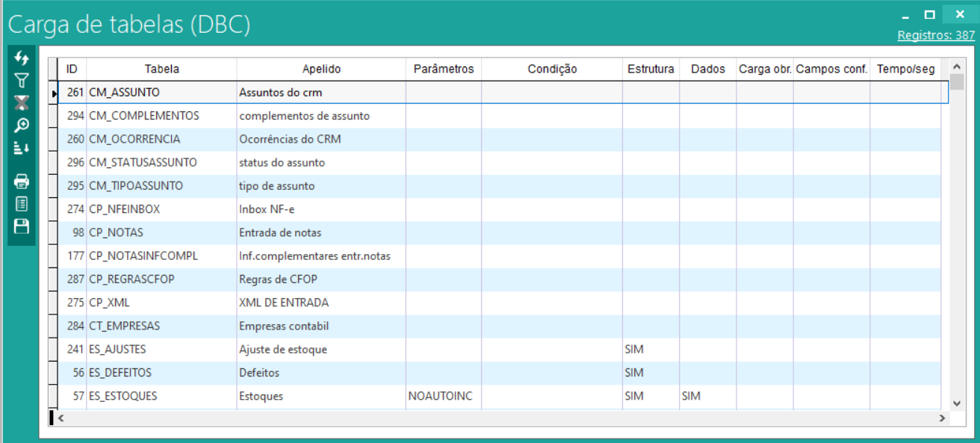The height and width of the screenshot is (443, 980).
Task: Click the clear filter icon
Action: (22, 103)
